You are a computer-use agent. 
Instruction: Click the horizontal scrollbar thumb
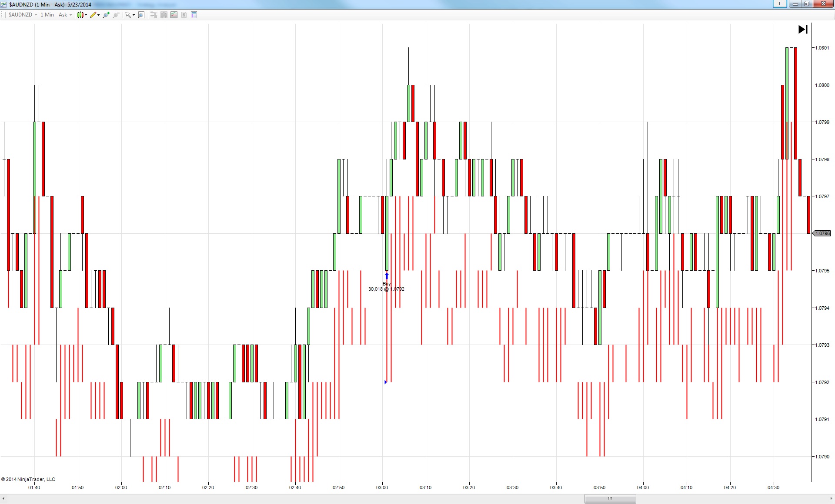pyautogui.click(x=610, y=498)
